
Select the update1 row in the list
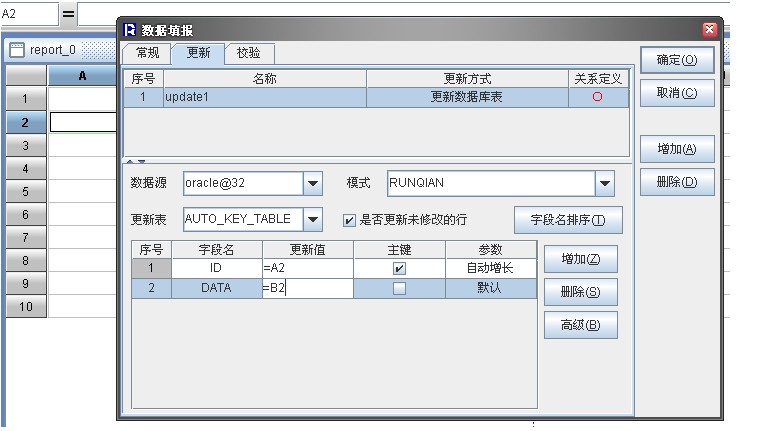[x=376, y=97]
